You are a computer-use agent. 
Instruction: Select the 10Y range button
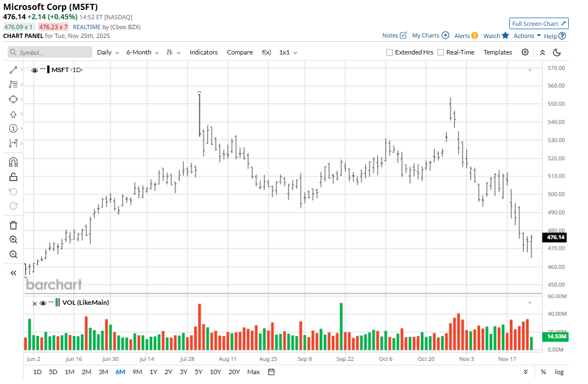click(215, 372)
